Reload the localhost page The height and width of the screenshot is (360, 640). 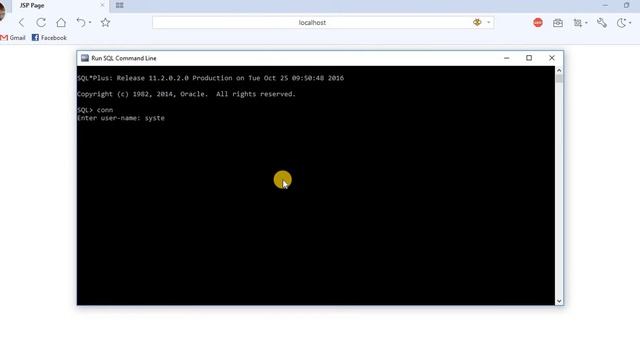(41, 23)
